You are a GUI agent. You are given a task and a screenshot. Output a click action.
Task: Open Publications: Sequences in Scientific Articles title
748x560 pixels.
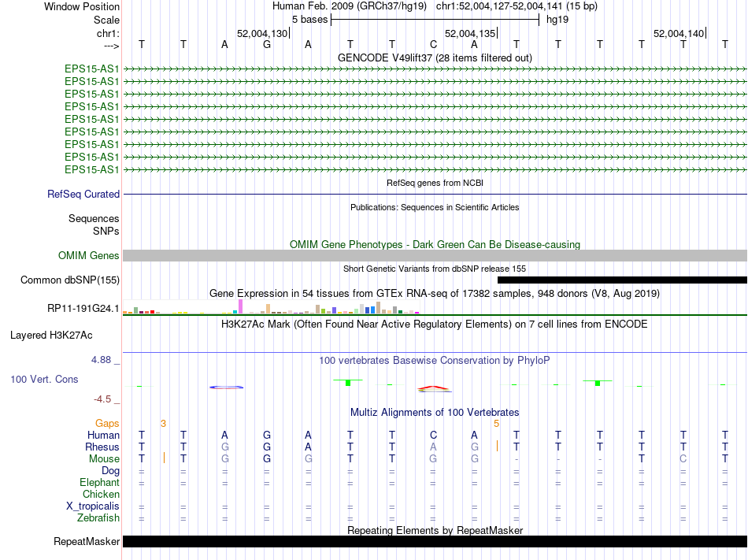point(435,207)
